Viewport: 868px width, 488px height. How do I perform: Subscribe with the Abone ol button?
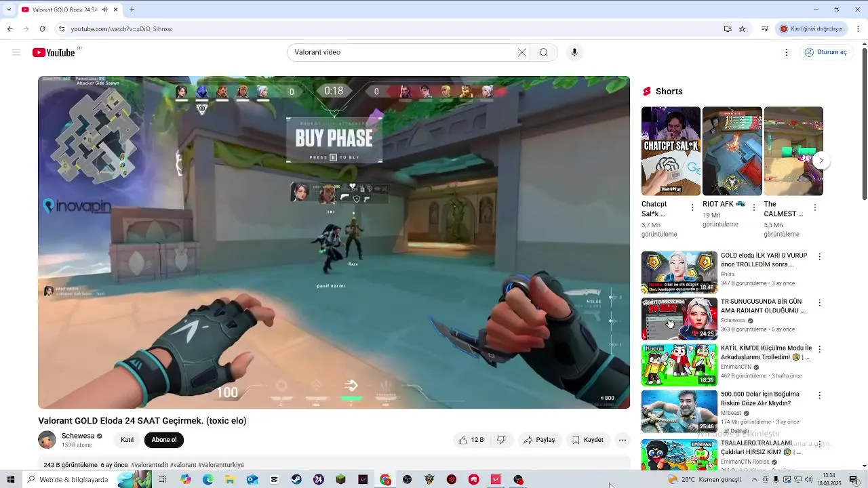coord(164,440)
